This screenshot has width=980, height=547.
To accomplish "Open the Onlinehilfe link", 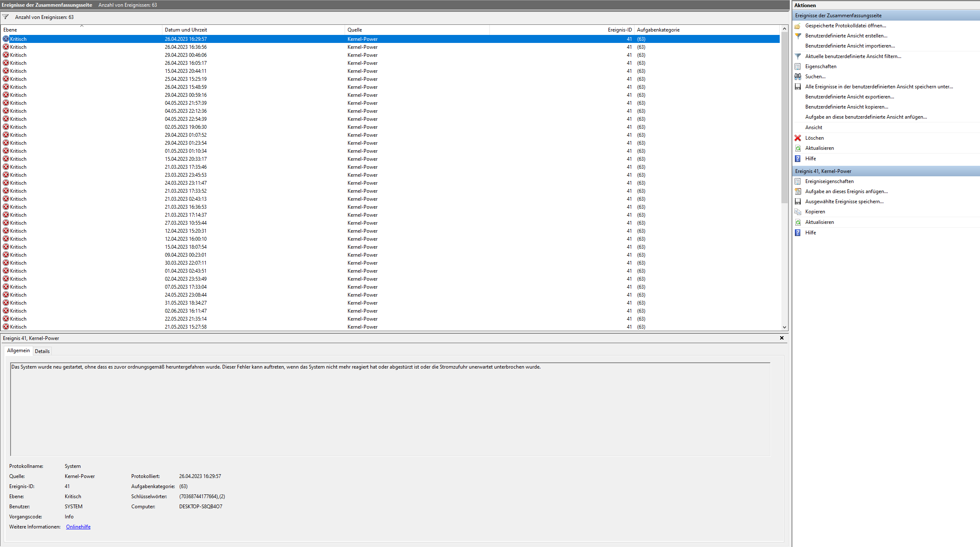I will coord(78,527).
